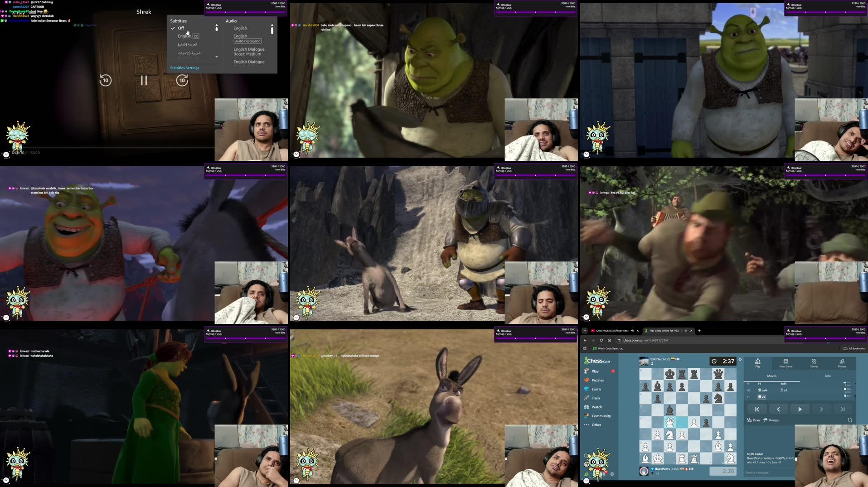Pause the Shrek movie
This screenshot has height=487, width=868.
pyautogui.click(x=144, y=80)
